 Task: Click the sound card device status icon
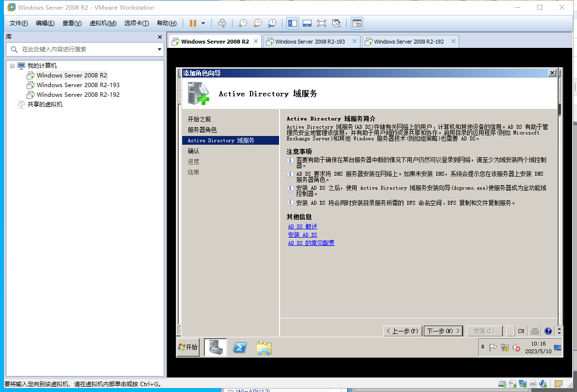click(x=543, y=384)
